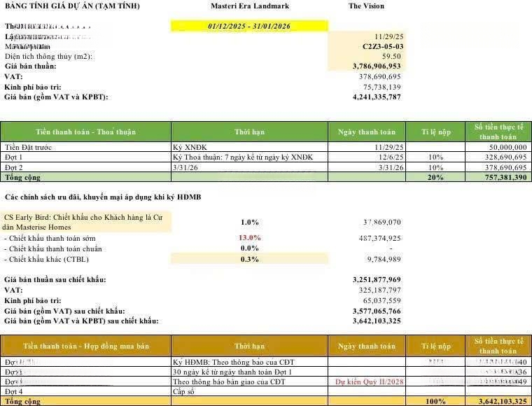Select the yellow date range cell 01/12/2025 - 31/01/2026
This screenshot has width=532, height=406.
[x=249, y=26]
